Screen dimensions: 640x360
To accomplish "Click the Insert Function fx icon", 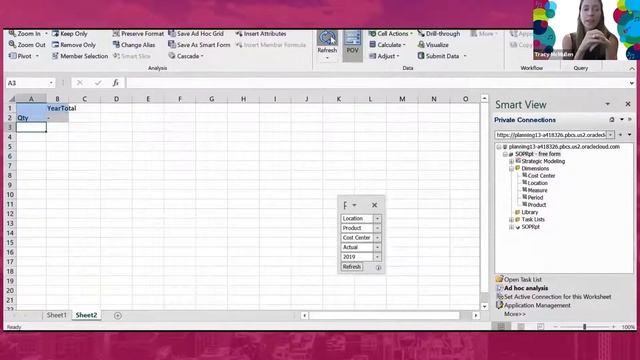I will point(116,83).
